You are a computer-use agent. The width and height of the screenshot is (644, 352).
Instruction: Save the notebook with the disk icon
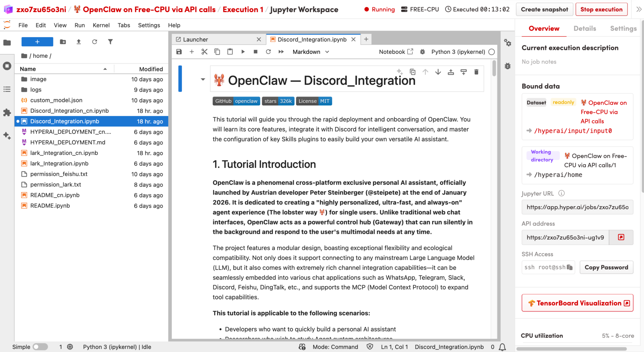point(179,52)
